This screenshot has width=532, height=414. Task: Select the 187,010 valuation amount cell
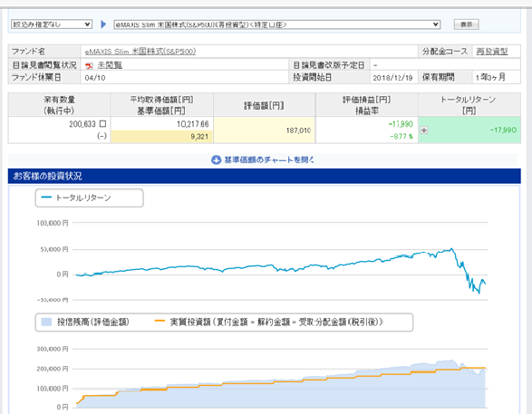[x=265, y=130]
